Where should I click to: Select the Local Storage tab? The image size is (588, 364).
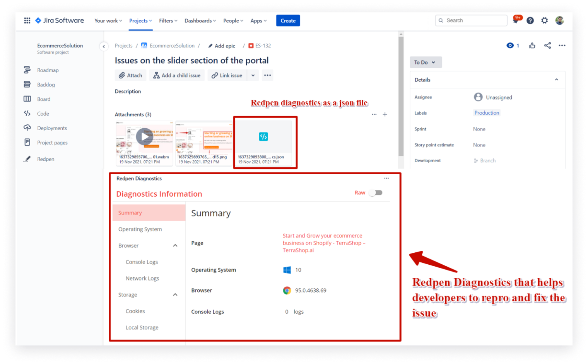pyautogui.click(x=142, y=328)
